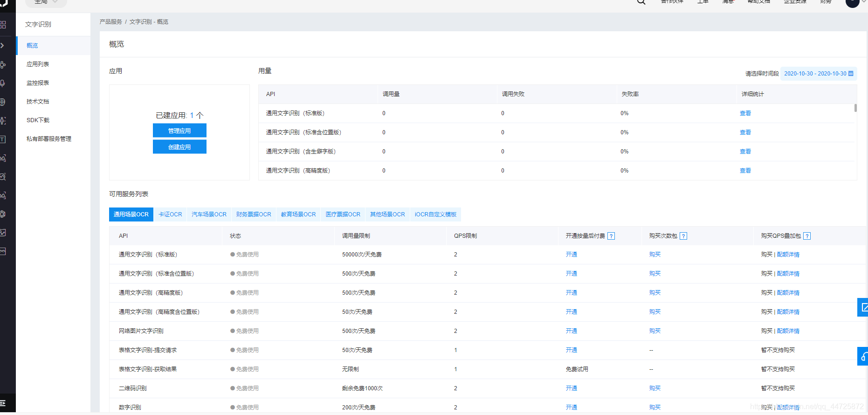This screenshot has width=868, height=415.
Task: Click 开通 for 表格文字识别-提交请求 row
Action: point(572,350)
